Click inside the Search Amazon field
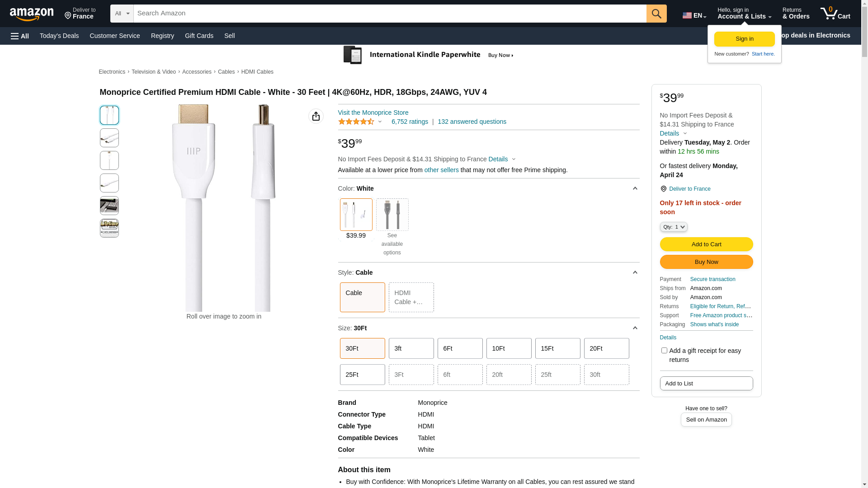The height and width of the screenshot is (488, 868). tap(390, 14)
